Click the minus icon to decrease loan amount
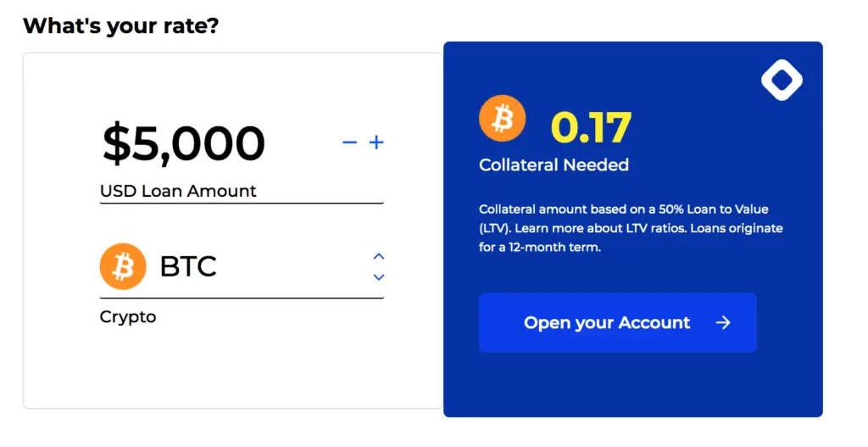This screenshot has height=447, width=868. click(349, 142)
